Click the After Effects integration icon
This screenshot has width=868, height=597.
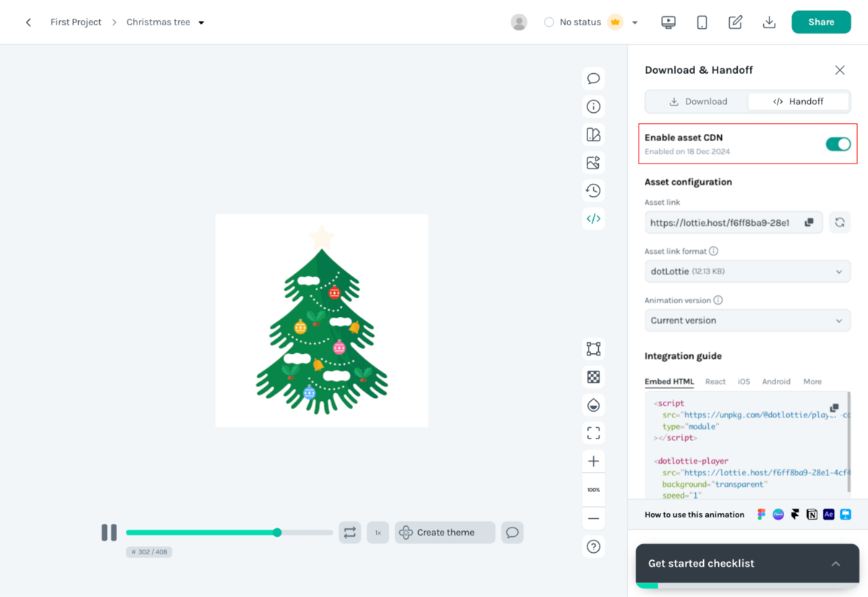(x=829, y=515)
